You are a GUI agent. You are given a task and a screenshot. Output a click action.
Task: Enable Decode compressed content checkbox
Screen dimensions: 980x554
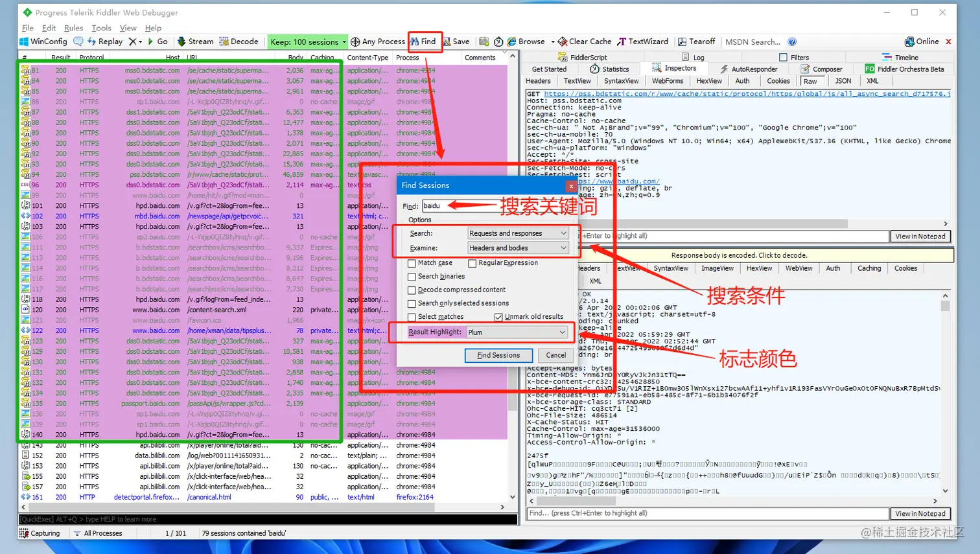pyautogui.click(x=412, y=290)
